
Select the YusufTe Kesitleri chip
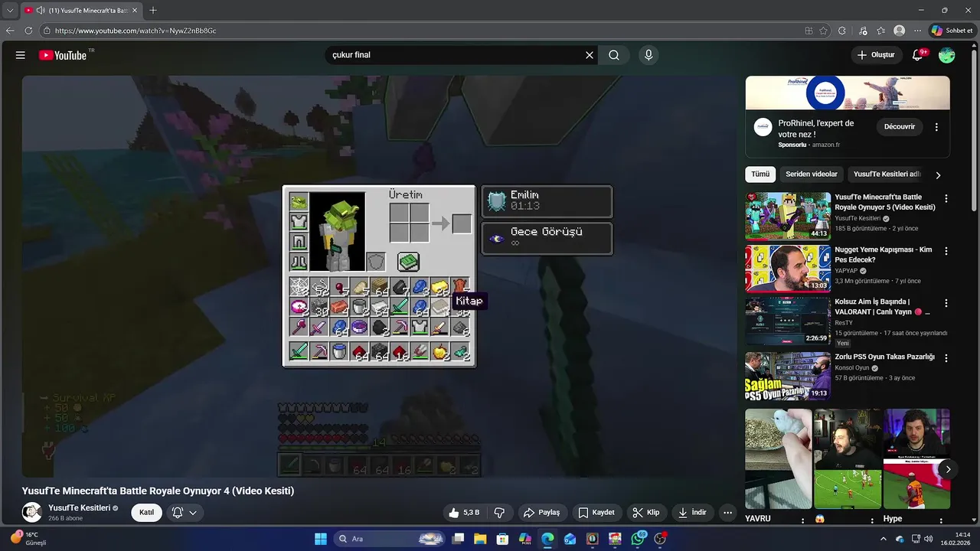click(887, 174)
